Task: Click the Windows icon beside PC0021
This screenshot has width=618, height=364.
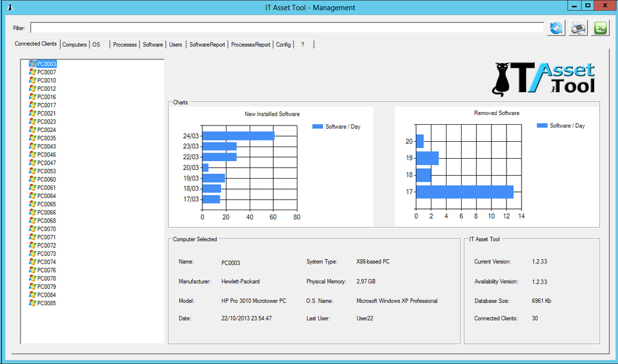Action: pyautogui.click(x=32, y=113)
